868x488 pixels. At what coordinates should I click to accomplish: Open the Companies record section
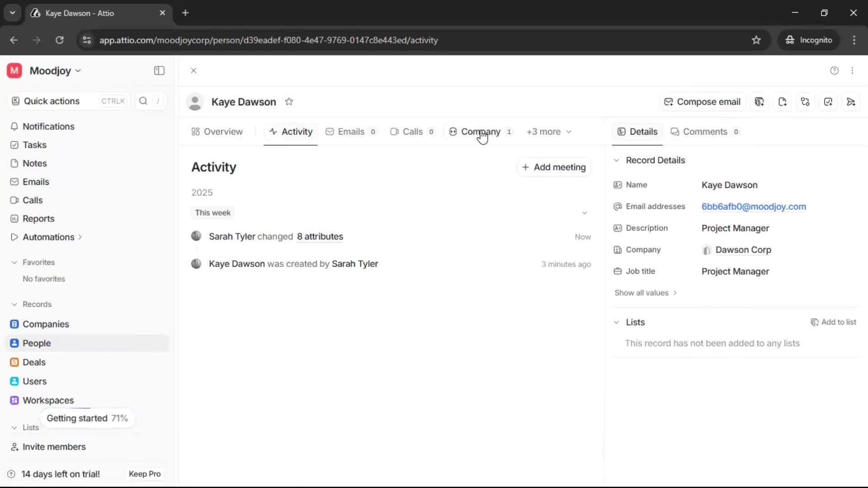click(45, 324)
